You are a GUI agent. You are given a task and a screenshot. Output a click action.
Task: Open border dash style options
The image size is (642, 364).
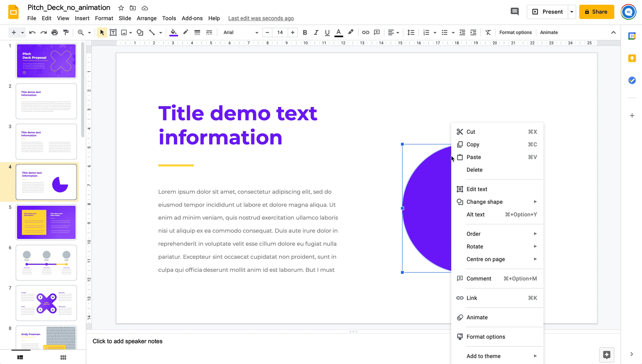[209, 32]
